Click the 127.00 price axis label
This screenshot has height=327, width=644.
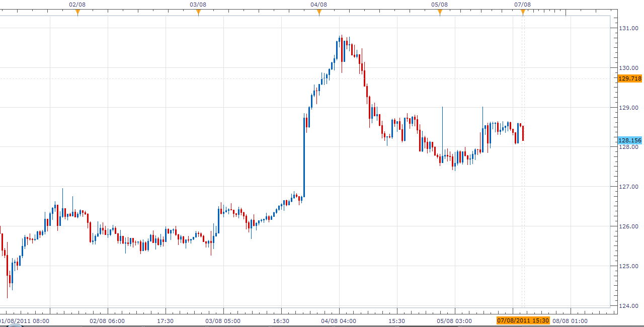coord(628,187)
